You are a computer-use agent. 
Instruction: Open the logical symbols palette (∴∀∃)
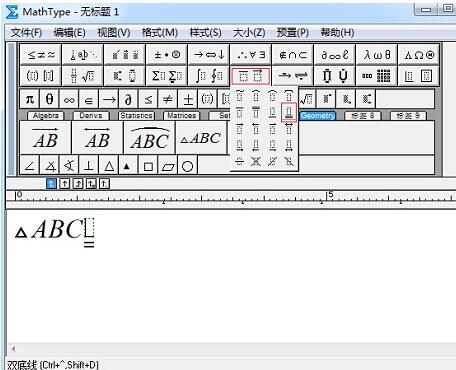click(251, 55)
